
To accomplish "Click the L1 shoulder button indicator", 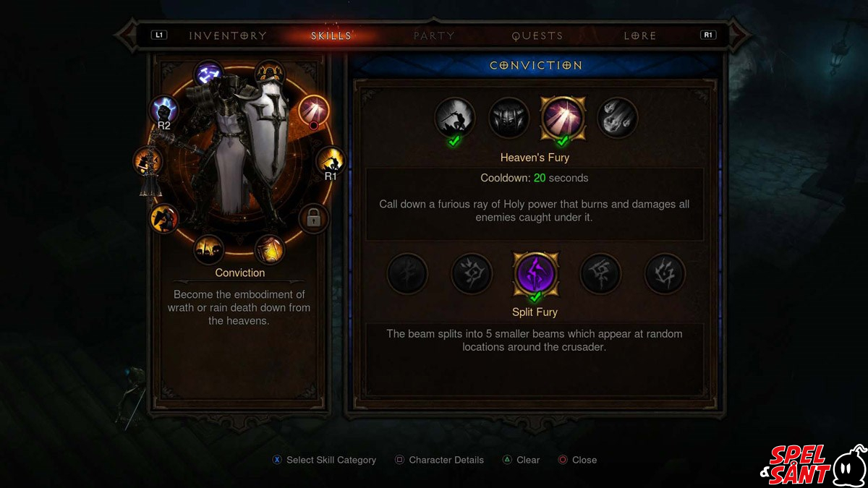I will pyautogui.click(x=159, y=35).
